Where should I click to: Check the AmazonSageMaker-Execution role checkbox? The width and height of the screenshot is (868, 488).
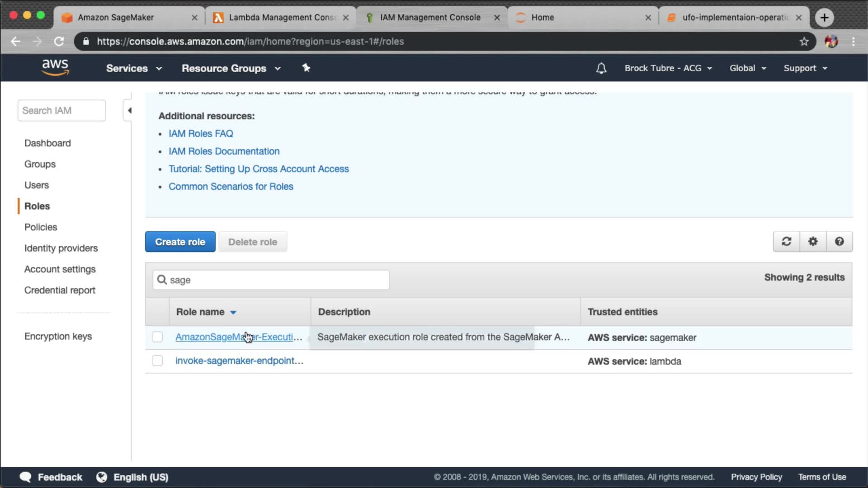coord(157,337)
